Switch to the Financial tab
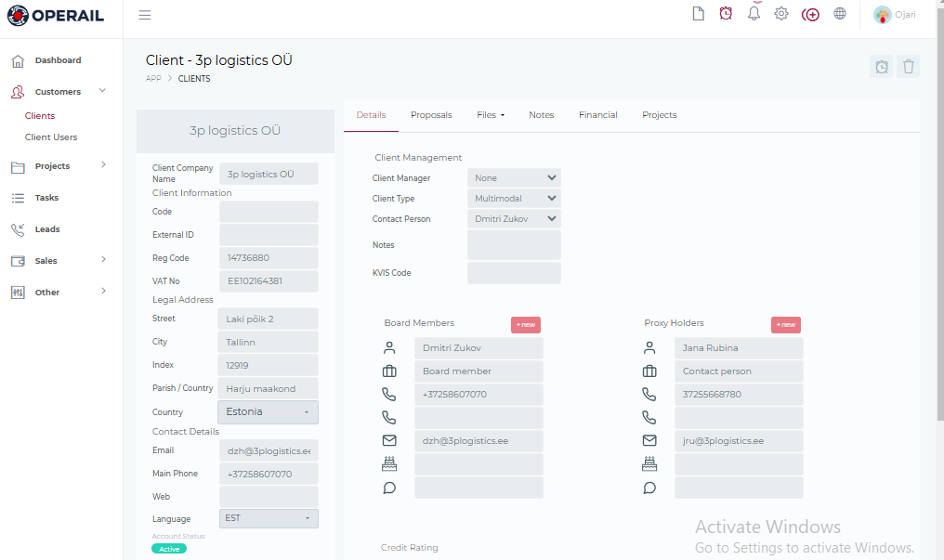 click(597, 115)
